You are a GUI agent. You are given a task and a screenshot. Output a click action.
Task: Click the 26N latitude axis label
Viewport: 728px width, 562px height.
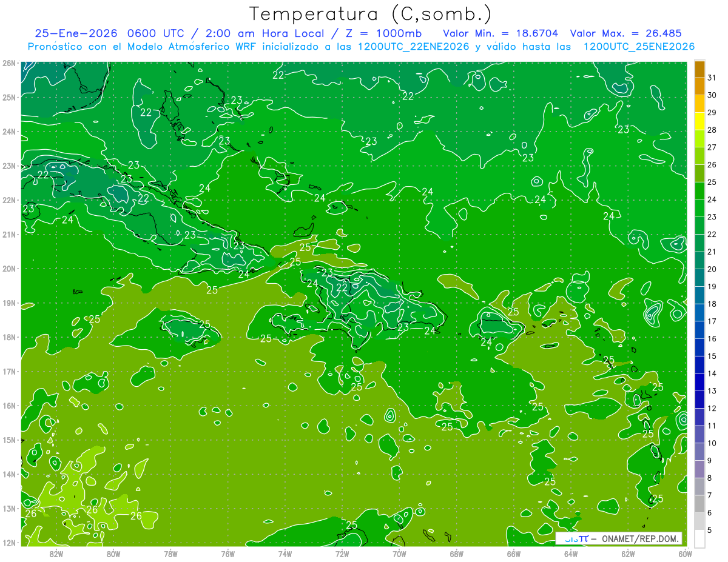pyautogui.click(x=9, y=63)
